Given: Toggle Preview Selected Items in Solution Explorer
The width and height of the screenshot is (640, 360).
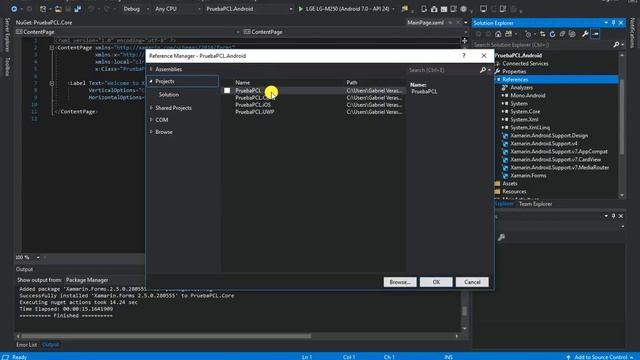Looking at the screenshot, I should [596, 34].
